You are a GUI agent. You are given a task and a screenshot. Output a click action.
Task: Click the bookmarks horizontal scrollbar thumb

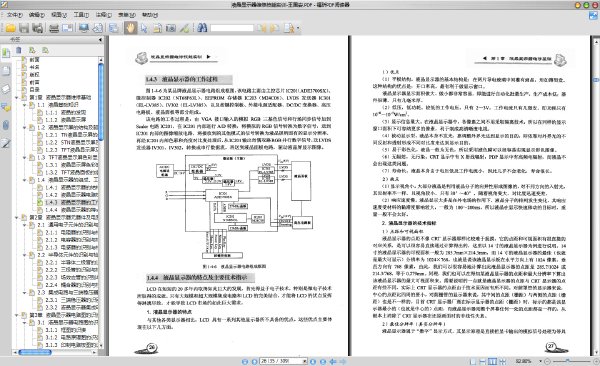[x=35, y=352]
